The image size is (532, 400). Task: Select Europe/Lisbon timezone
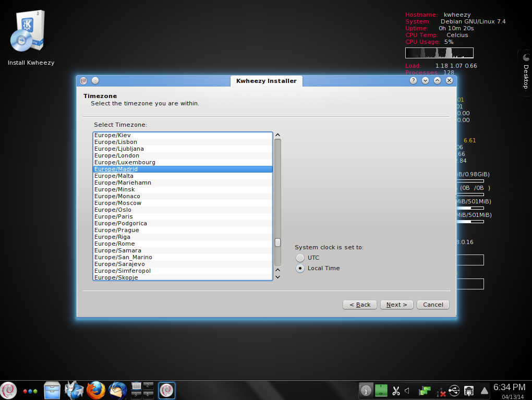pos(183,142)
